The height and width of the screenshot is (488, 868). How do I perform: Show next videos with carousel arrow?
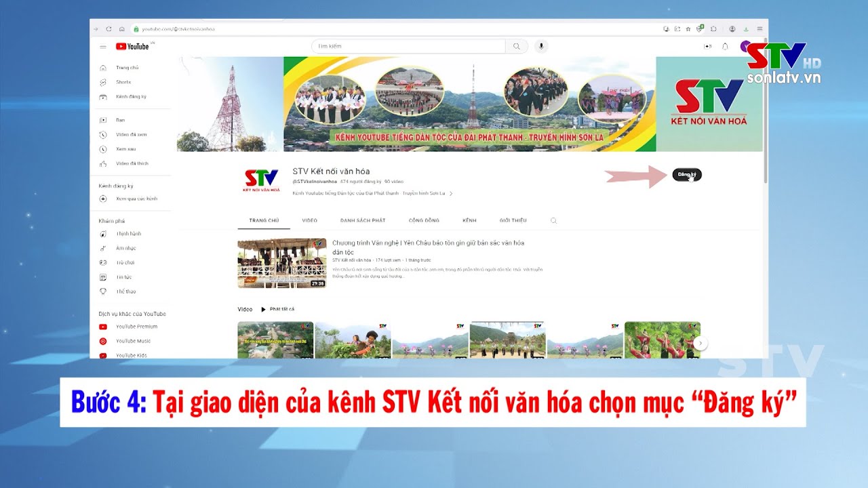pyautogui.click(x=701, y=344)
